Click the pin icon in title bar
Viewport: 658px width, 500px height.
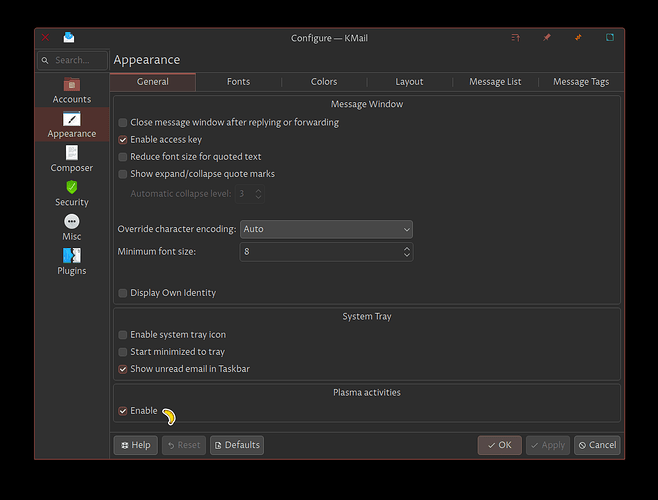pos(547,38)
